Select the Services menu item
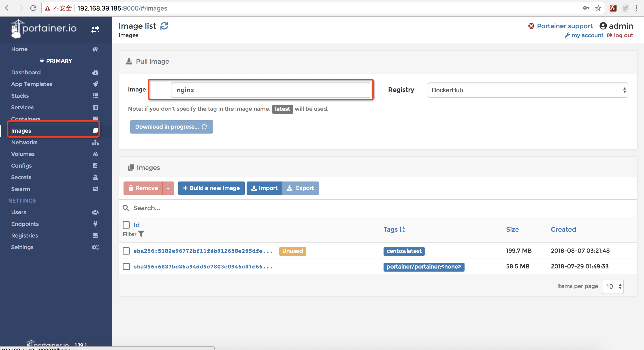 [22, 107]
